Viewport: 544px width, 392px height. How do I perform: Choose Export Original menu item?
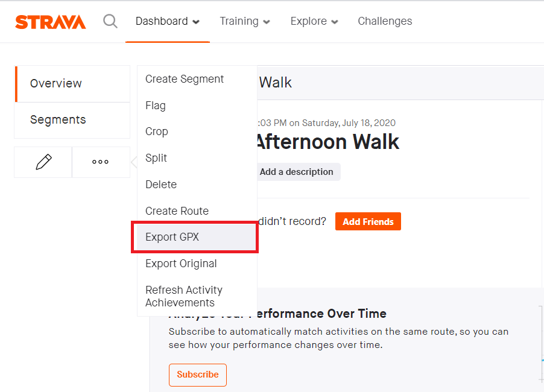click(181, 264)
